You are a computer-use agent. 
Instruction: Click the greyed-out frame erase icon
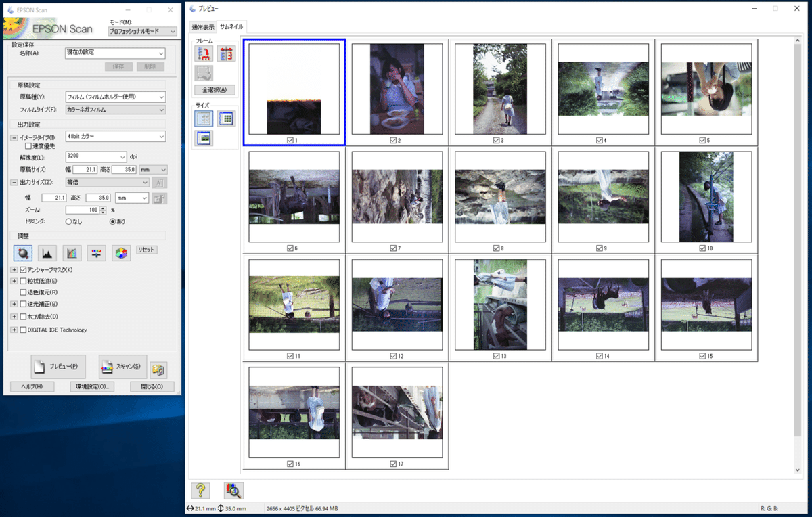coord(204,73)
